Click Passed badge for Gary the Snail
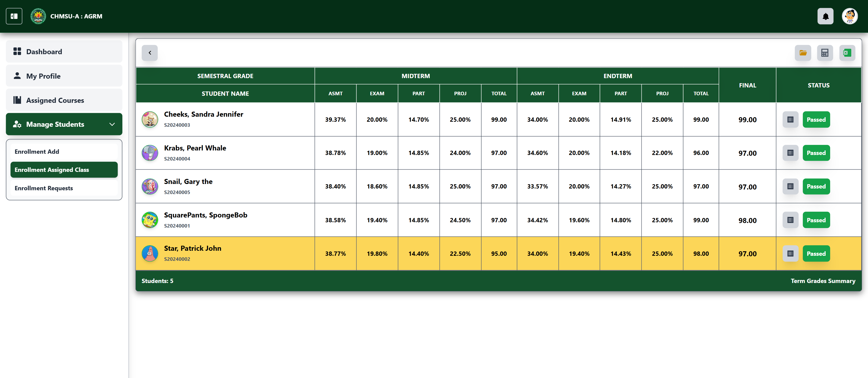This screenshot has width=868, height=378. [x=816, y=186]
